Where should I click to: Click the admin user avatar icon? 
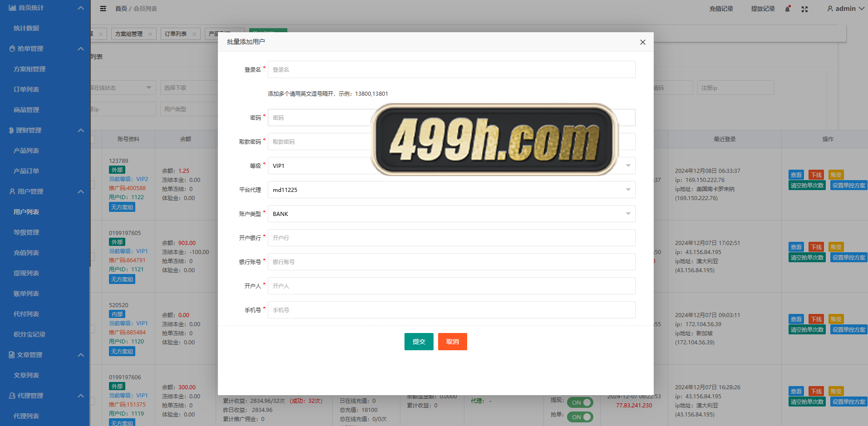(830, 9)
